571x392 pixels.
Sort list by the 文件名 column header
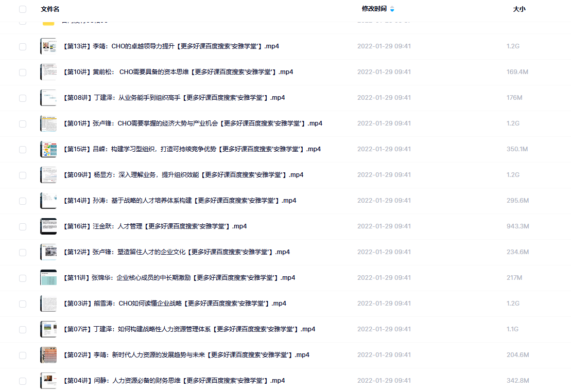click(50, 9)
